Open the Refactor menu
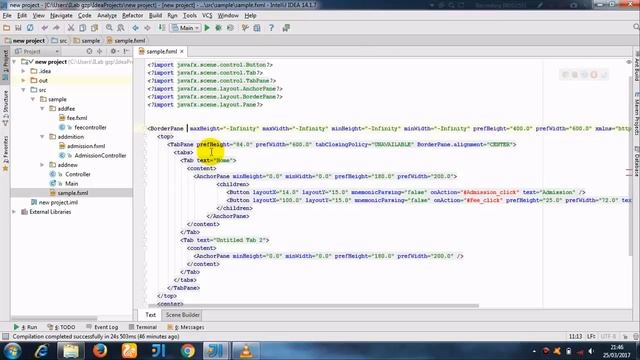 tap(133, 16)
